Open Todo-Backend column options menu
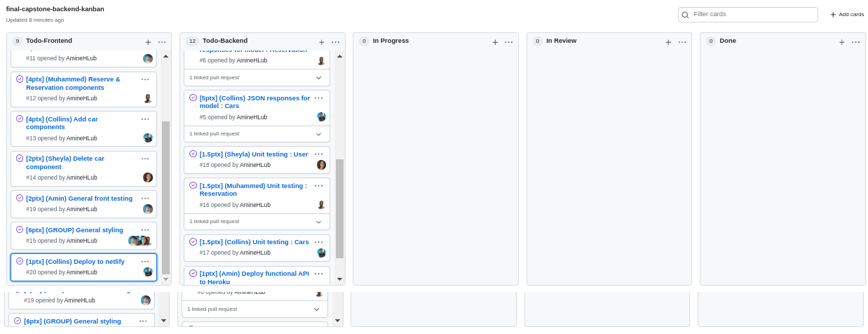The image size is (868, 334). [336, 42]
